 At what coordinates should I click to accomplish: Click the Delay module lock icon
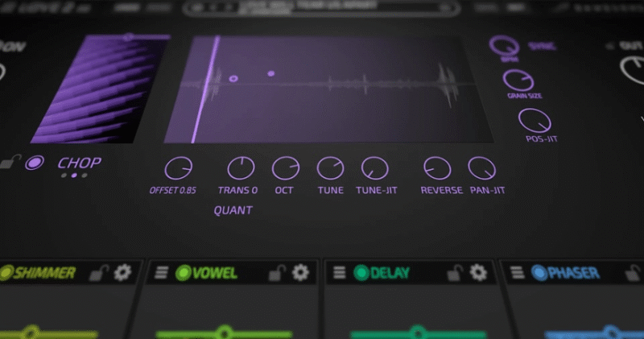click(455, 273)
